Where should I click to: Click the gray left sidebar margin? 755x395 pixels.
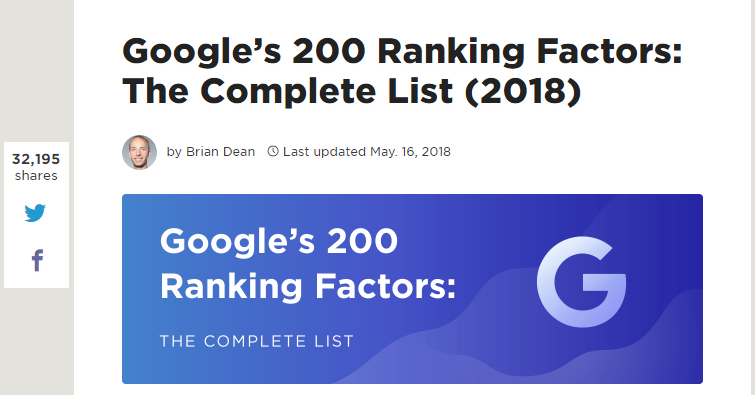click(37, 72)
